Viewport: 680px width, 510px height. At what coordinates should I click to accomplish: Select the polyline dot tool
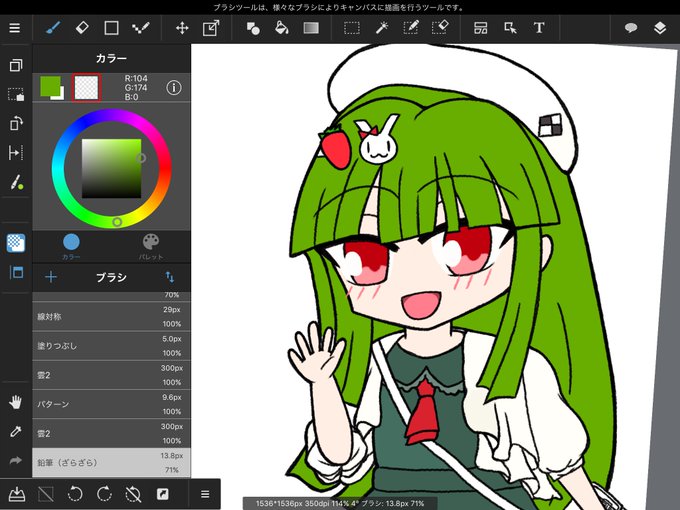pyautogui.click(x=141, y=28)
